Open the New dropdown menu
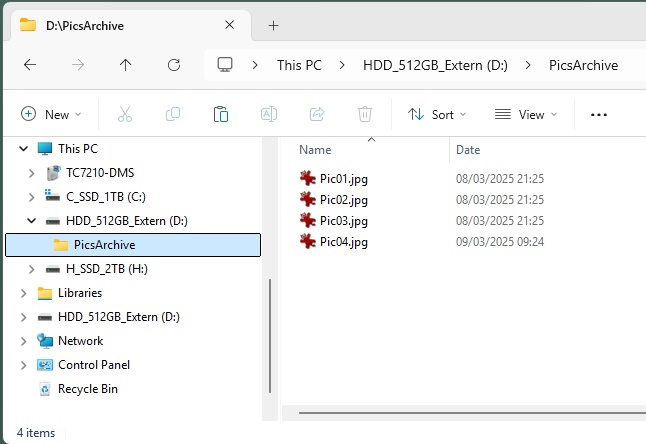Screen dimensions: 646x444 pos(51,114)
